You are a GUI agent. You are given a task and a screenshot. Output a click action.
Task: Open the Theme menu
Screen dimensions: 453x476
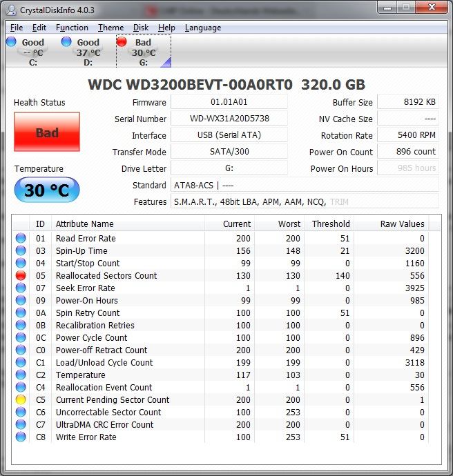[x=111, y=28]
